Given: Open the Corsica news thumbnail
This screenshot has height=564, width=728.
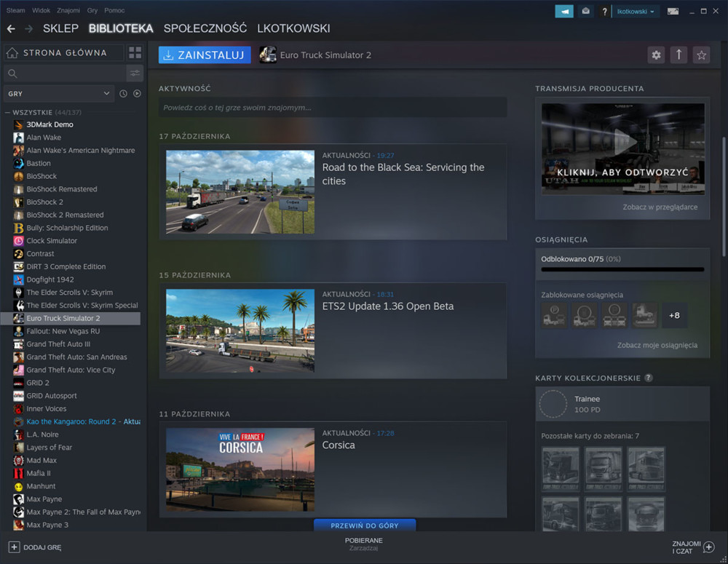Looking at the screenshot, I should (x=240, y=469).
